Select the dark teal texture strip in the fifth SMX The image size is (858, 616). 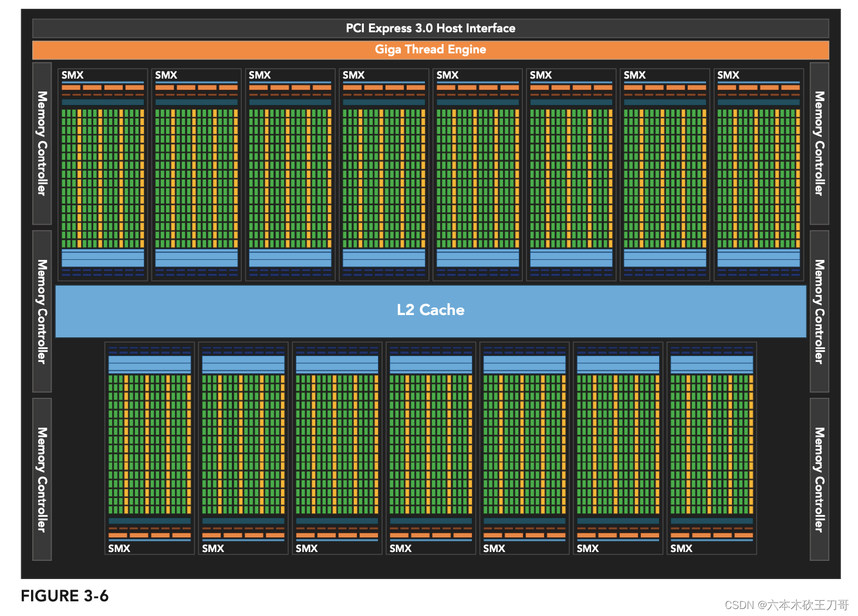click(x=477, y=101)
